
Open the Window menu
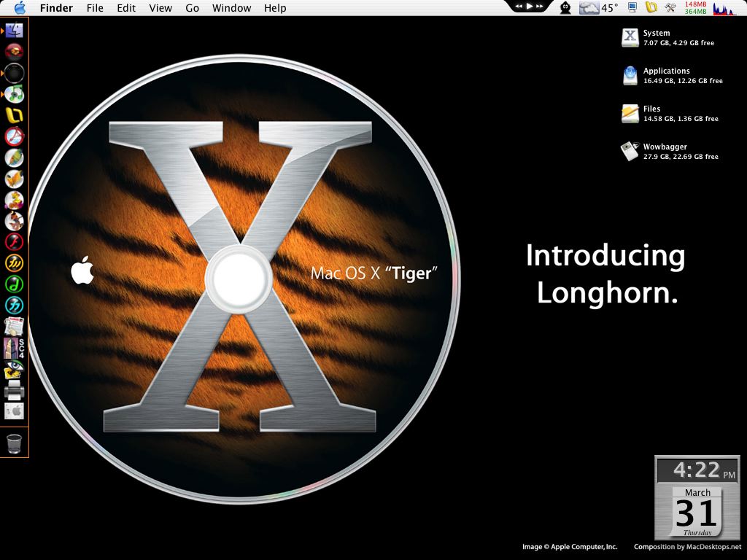coord(231,8)
